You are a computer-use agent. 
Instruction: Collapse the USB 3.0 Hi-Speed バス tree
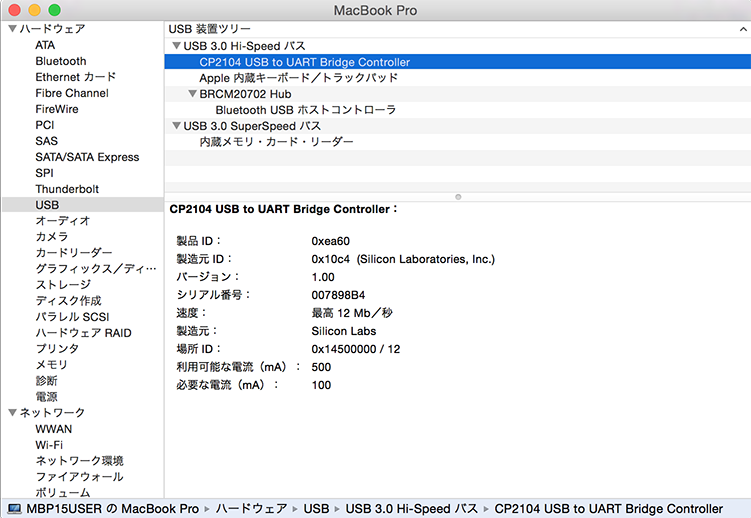176,46
